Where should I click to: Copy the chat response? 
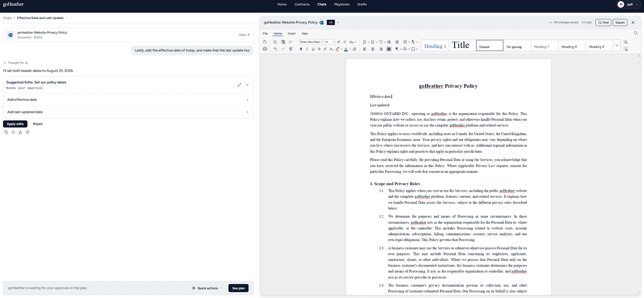click(5, 132)
